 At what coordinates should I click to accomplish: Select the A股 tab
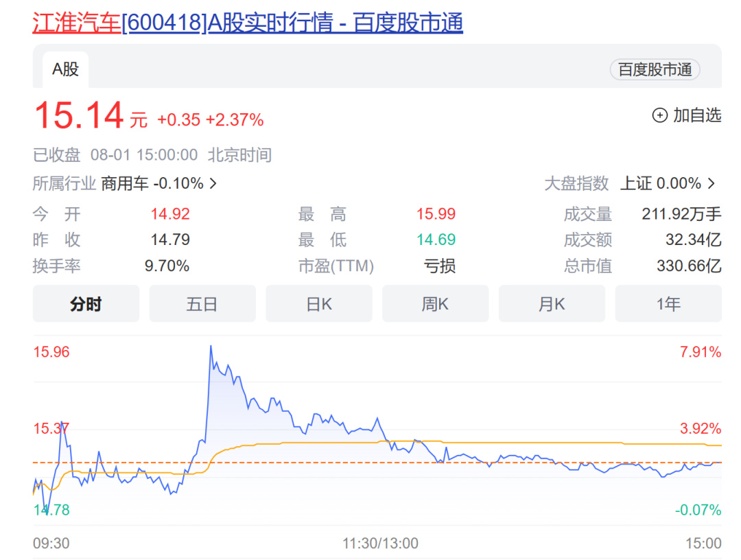coord(65,69)
